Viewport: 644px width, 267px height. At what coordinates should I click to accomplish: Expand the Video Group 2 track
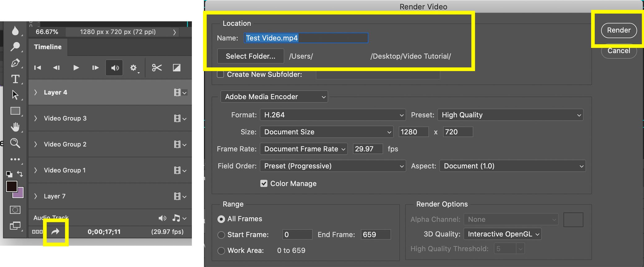pyautogui.click(x=36, y=144)
